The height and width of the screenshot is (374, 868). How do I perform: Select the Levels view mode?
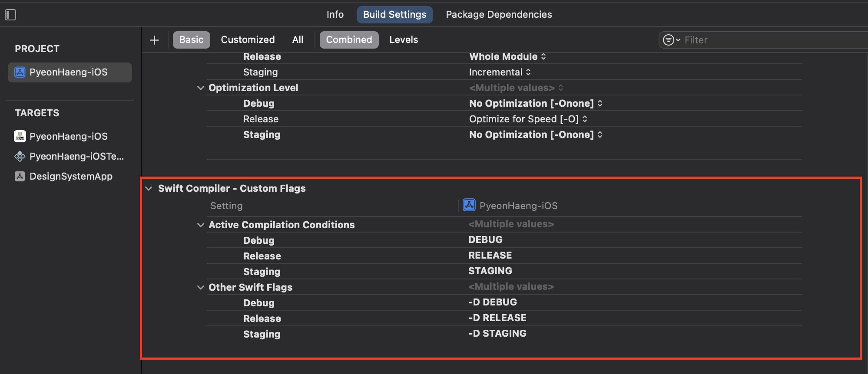coord(404,40)
